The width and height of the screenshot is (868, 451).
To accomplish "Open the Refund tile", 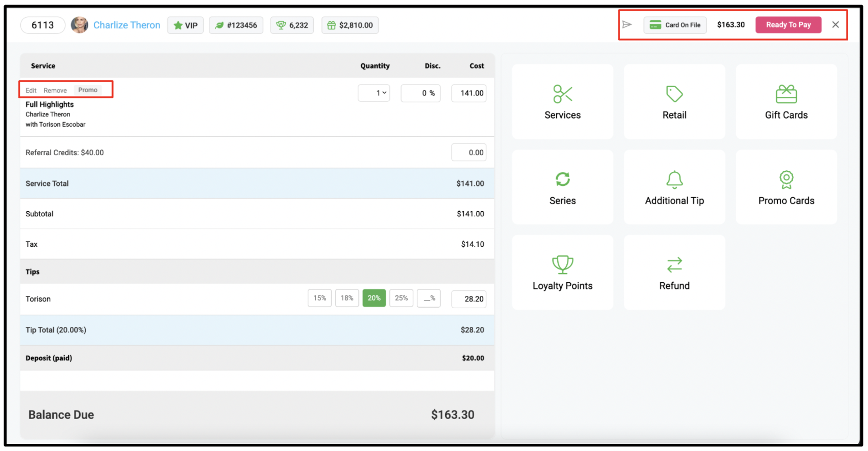I will click(674, 272).
